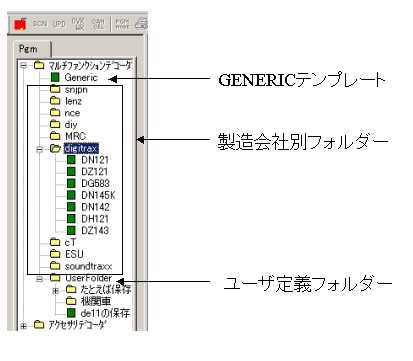This screenshot has width=413, height=361.
Task: Open the ESU manufacturer folder
Action: tap(74, 254)
